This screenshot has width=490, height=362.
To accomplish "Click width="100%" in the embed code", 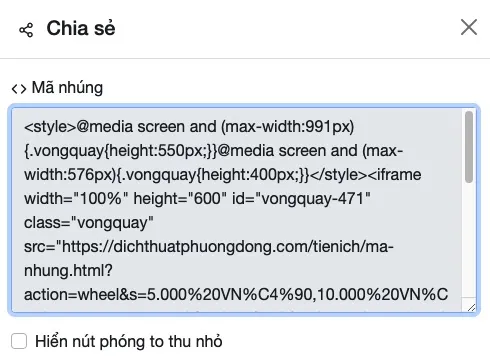I will pos(76,199).
